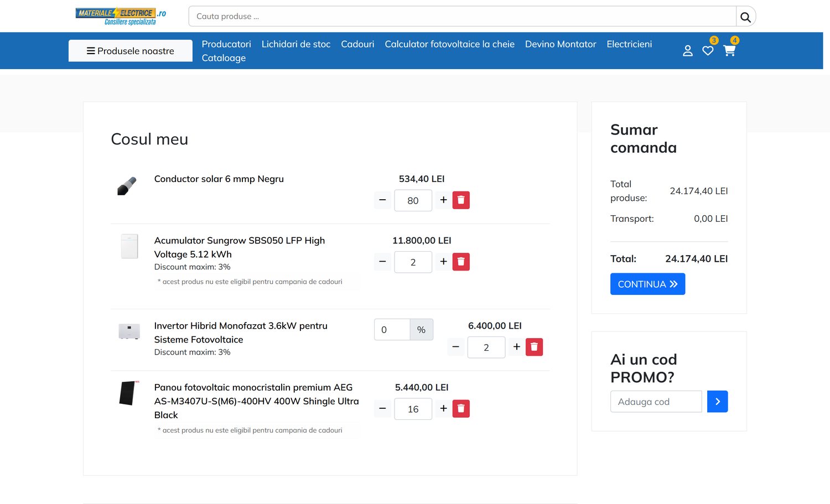This screenshot has width=830, height=504.
Task: Click the Acumulator Sungrow product thumbnail
Action: click(x=129, y=246)
